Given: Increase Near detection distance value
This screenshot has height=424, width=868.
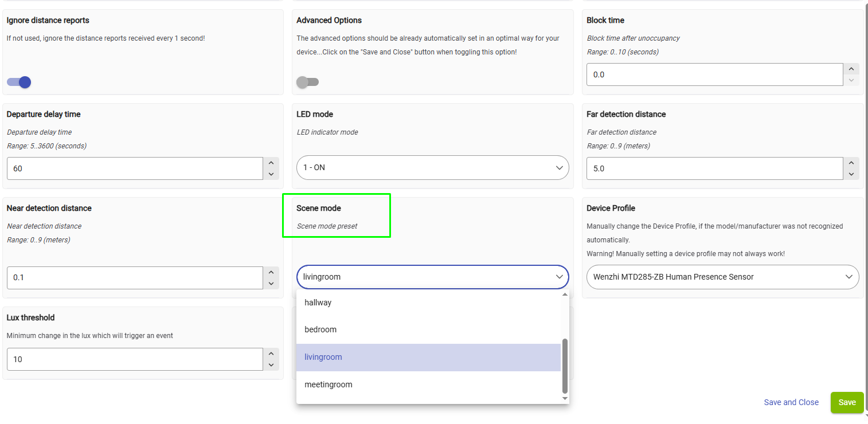Looking at the screenshot, I should pyautogui.click(x=271, y=272).
